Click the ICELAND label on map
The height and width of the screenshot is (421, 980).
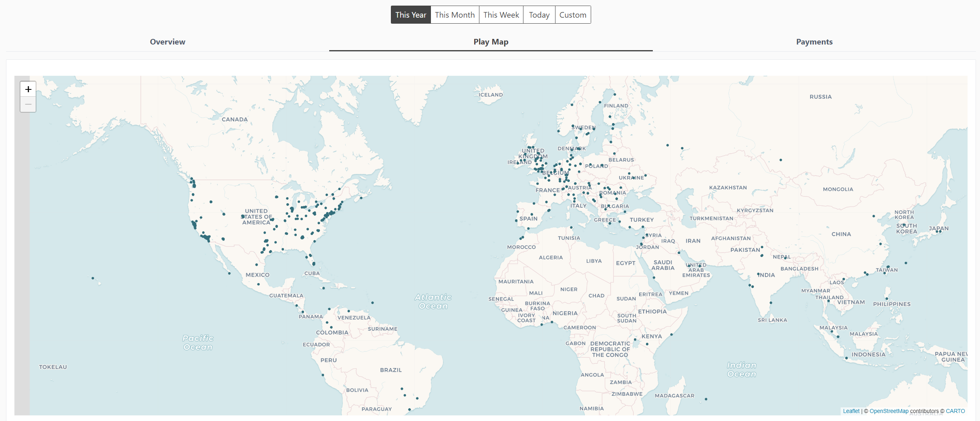click(491, 95)
